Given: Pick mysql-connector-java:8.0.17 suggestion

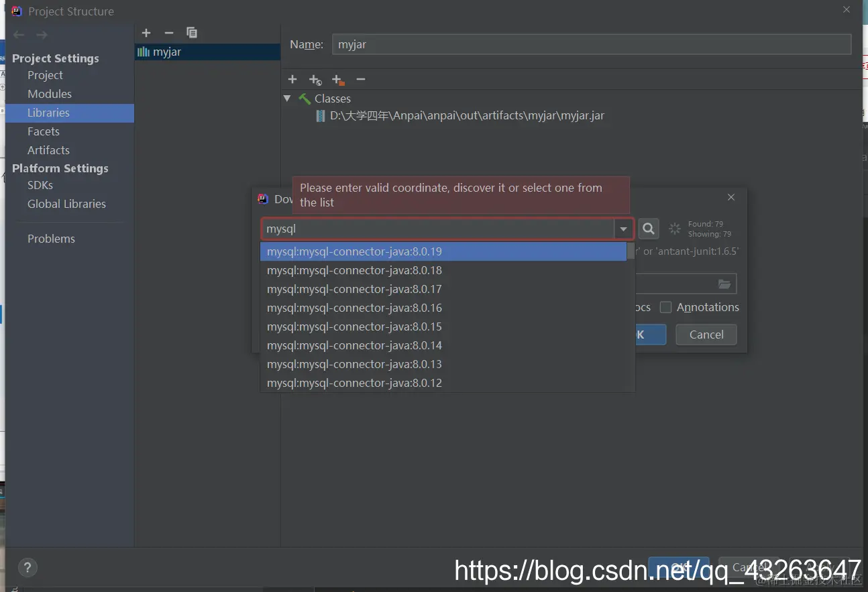Looking at the screenshot, I should pyautogui.click(x=443, y=289).
